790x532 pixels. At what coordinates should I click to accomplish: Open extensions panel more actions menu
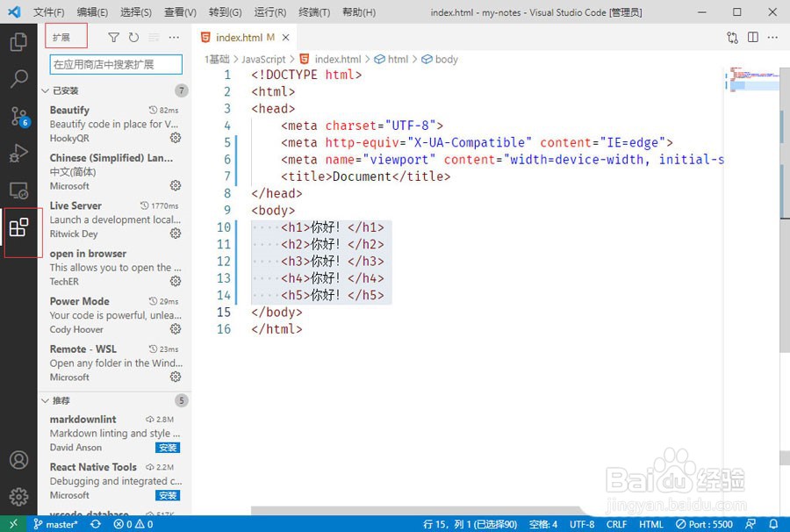[x=174, y=37]
